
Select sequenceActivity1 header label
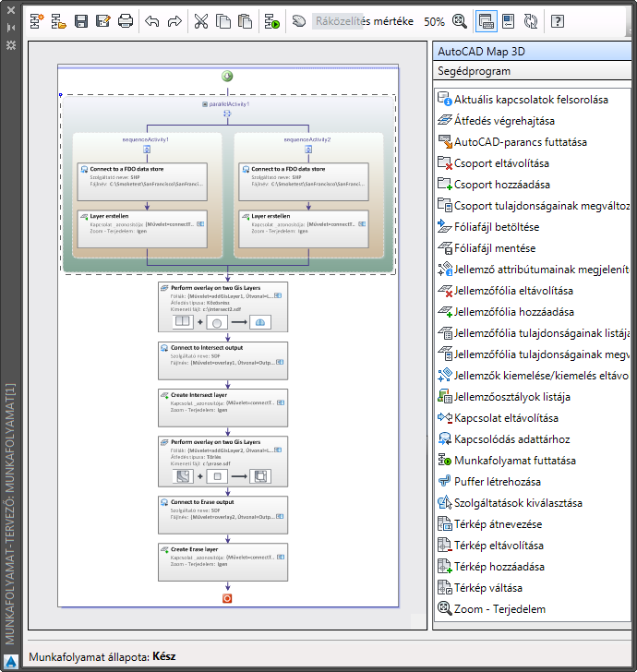[146, 139]
